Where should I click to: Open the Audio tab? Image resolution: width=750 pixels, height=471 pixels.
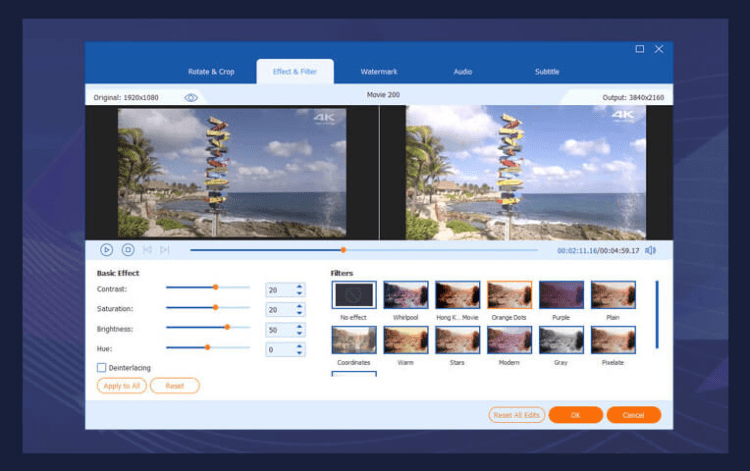click(463, 72)
